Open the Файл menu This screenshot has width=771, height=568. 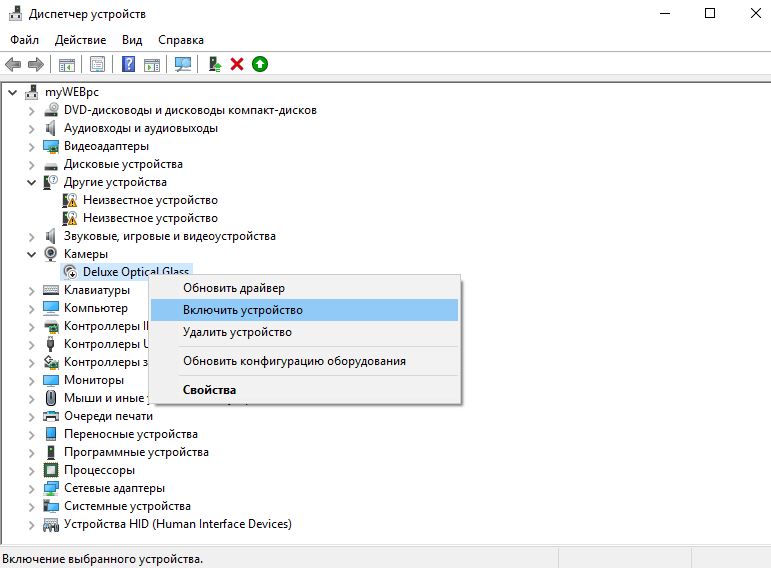coord(25,40)
